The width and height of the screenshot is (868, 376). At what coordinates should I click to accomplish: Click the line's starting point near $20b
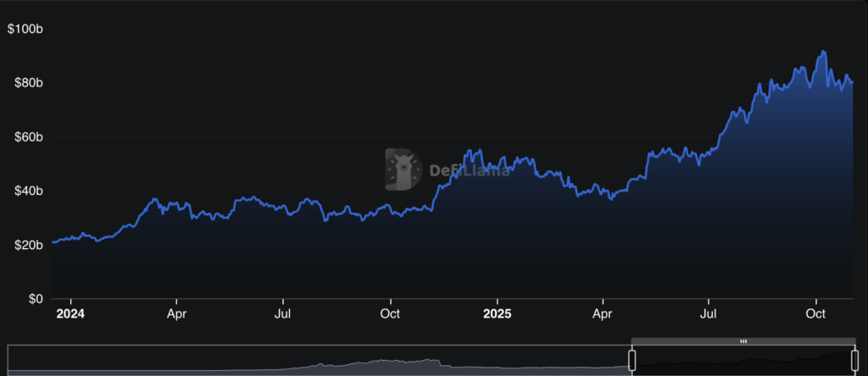tap(53, 242)
